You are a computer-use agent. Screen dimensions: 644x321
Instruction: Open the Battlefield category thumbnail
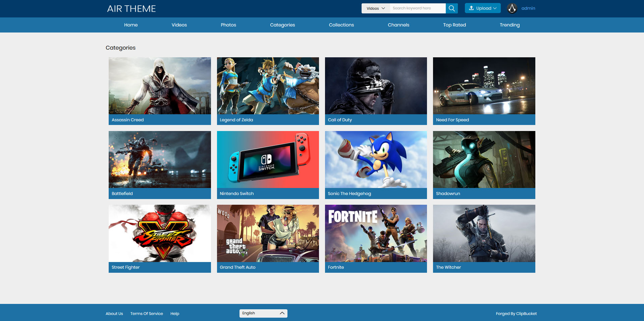160,159
